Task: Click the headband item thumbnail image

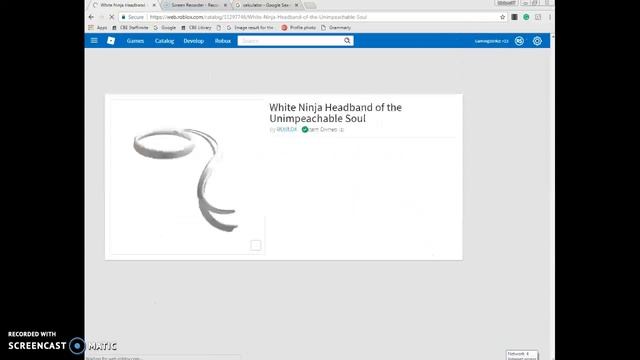Action: coord(187,178)
